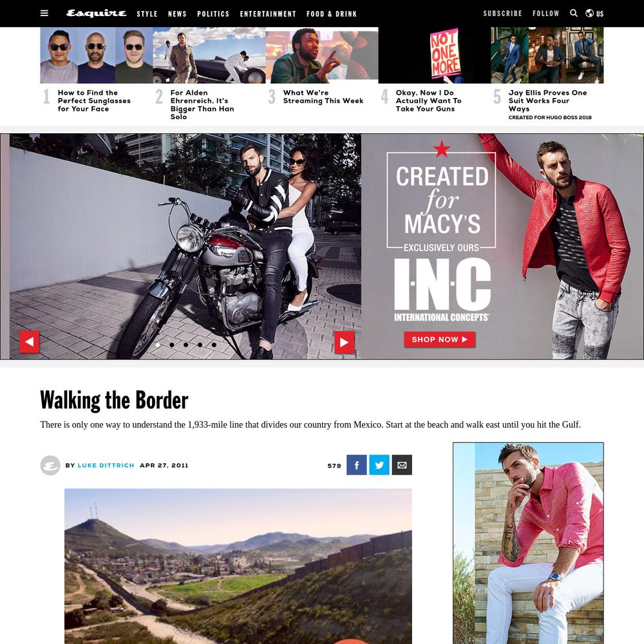Open the search magnifier icon

click(x=574, y=13)
